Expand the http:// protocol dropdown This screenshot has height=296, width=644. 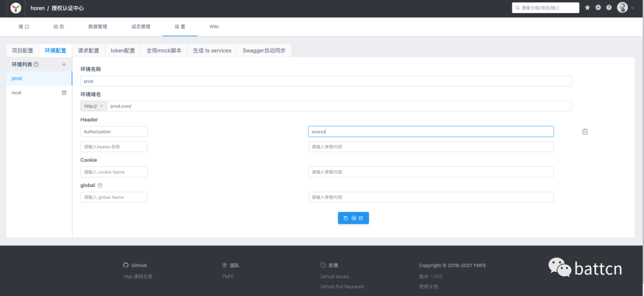click(x=94, y=106)
